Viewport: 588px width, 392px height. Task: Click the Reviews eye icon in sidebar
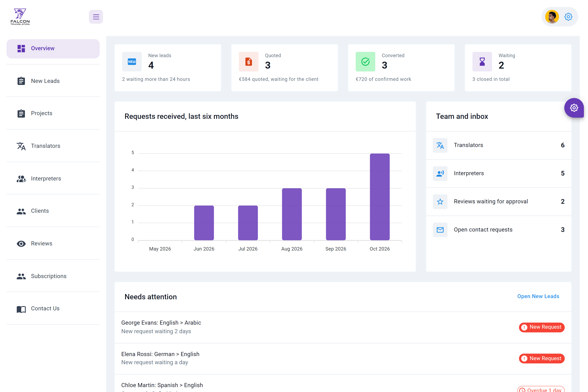click(21, 244)
